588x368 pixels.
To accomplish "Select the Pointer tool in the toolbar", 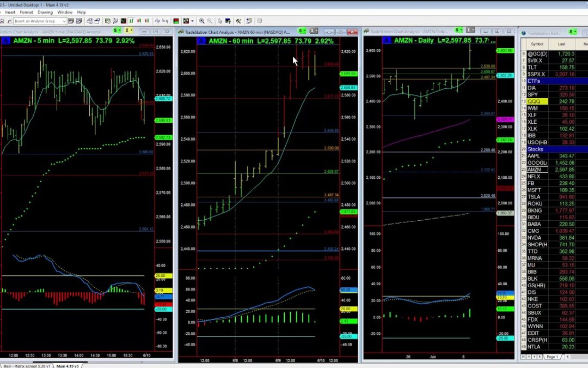I will point(220,21).
